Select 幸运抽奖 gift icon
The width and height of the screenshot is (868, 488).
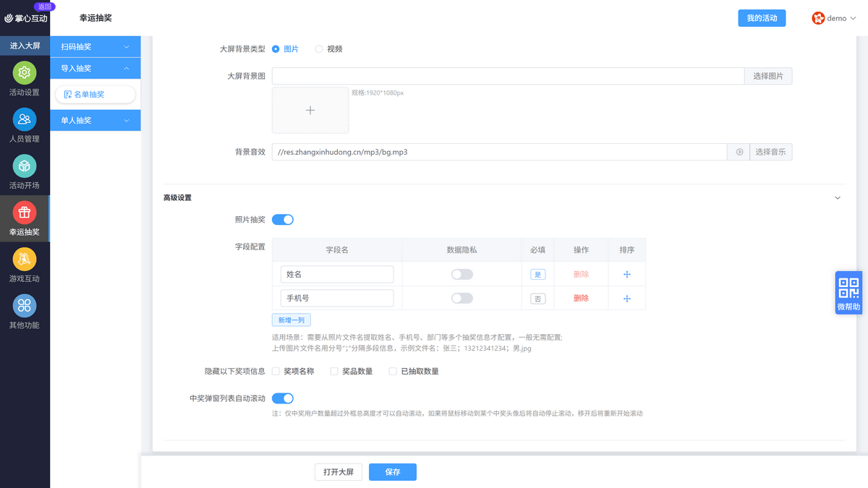25,213
